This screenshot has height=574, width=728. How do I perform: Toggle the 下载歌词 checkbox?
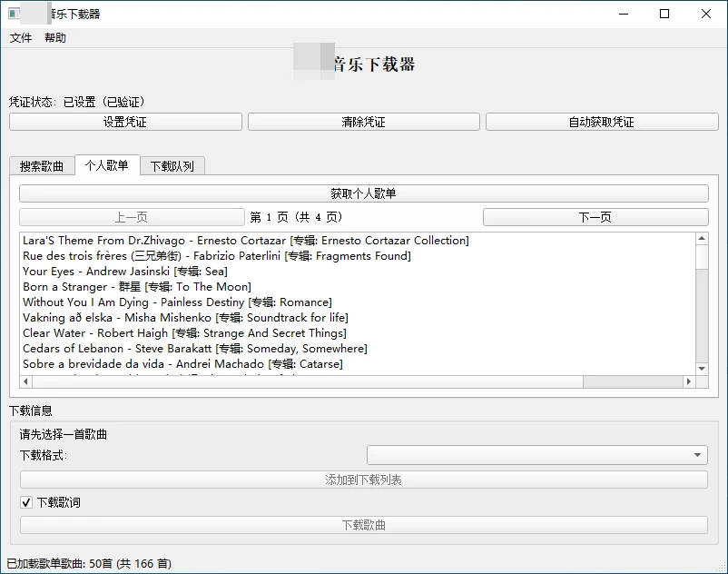coord(26,502)
